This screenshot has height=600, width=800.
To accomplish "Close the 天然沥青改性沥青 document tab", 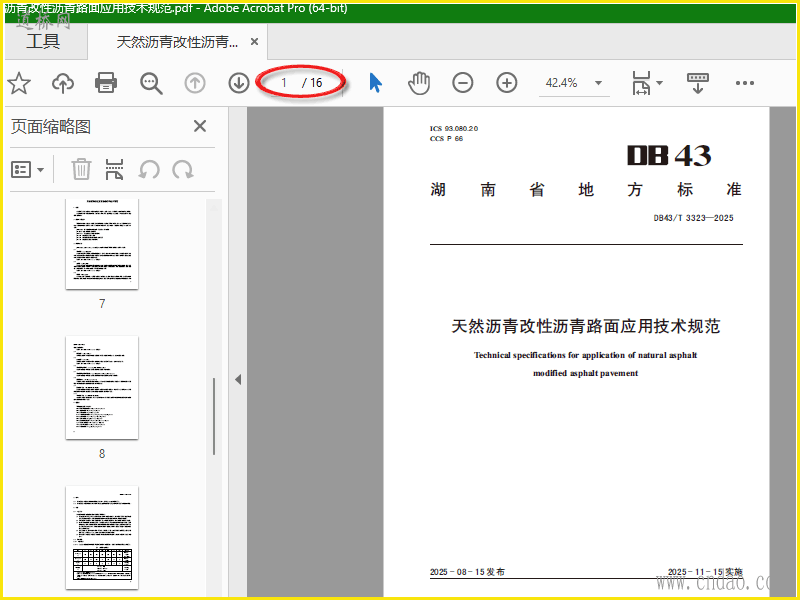I will pyautogui.click(x=254, y=42).
